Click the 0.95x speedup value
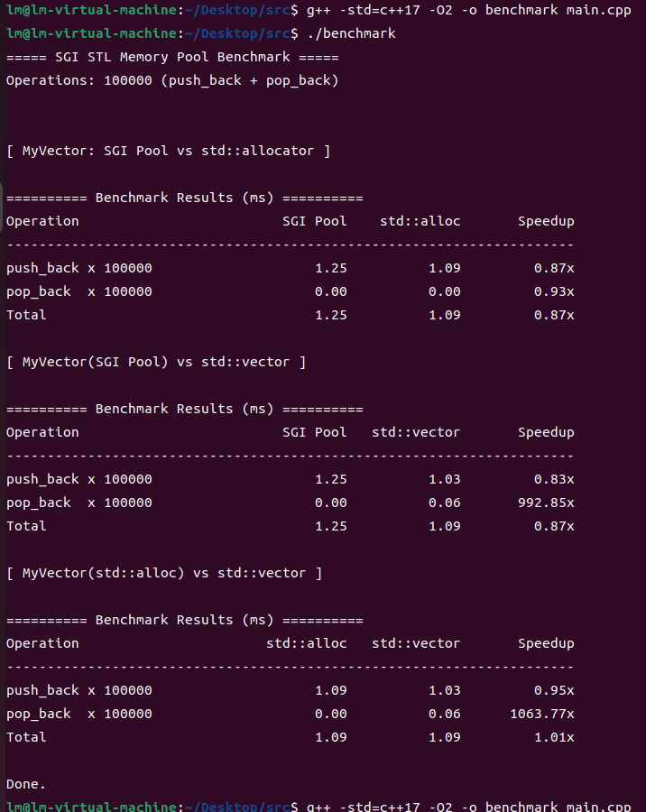The image size is (646, 812). [x=554, y=691]
